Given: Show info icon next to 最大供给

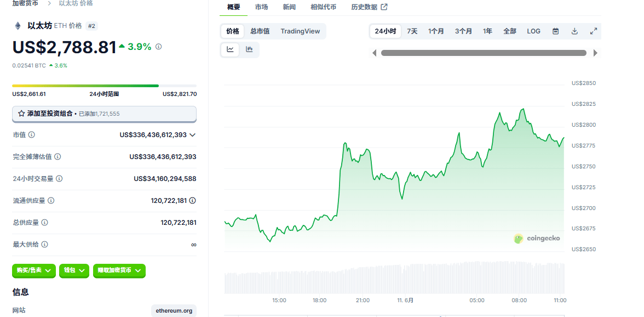Looking at the screenshot, I should click(x=45, y=244).
